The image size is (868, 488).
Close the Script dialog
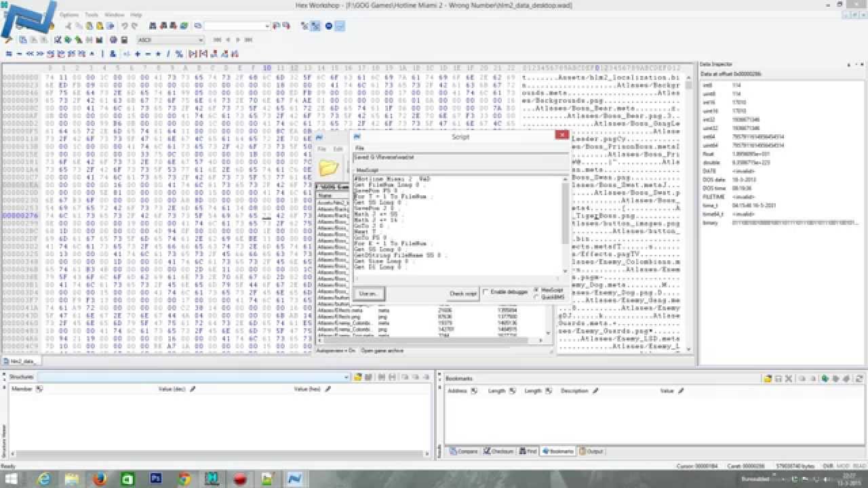click(561, 136)
